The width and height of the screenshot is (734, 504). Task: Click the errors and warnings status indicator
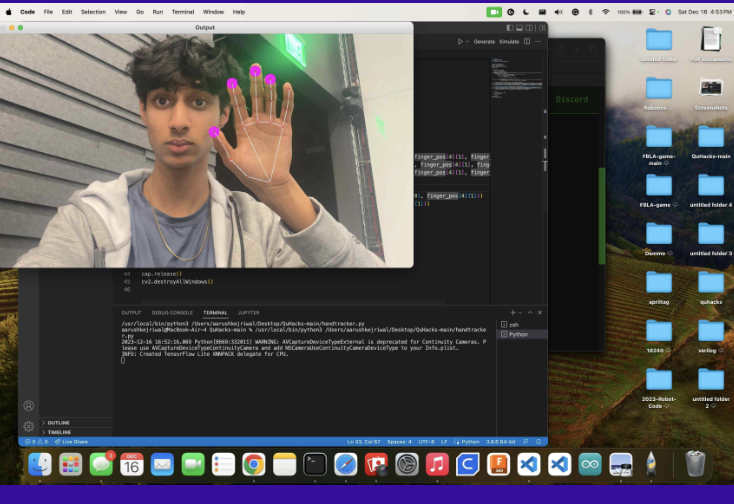click(x=37, y=442)
